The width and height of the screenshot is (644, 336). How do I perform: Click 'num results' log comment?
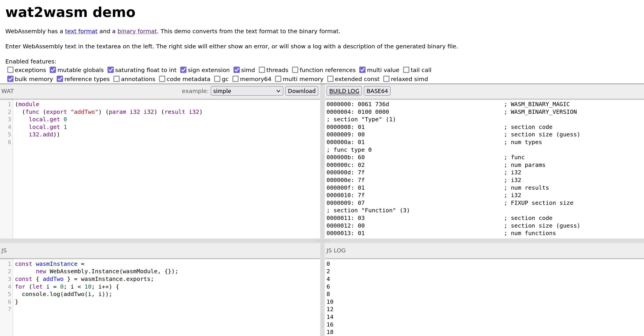530,188
